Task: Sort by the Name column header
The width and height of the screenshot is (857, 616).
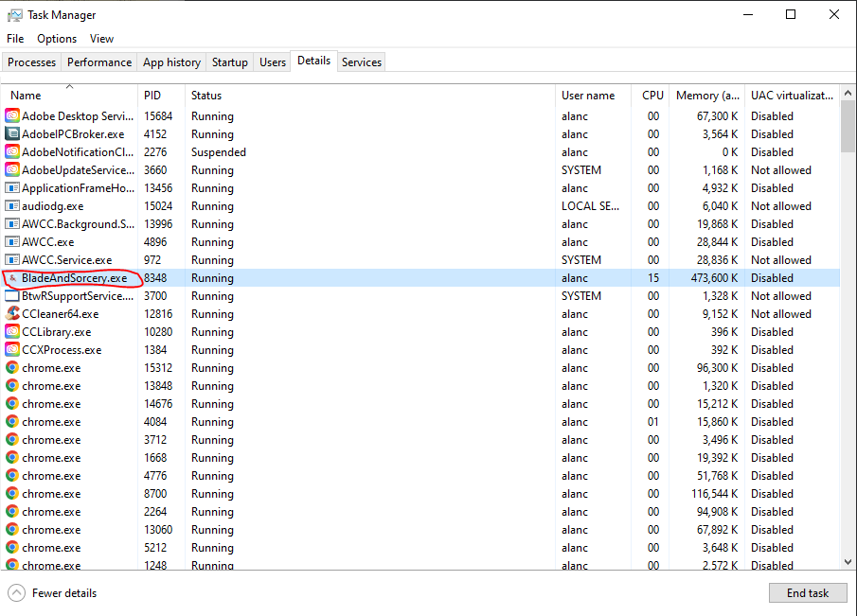Action: pos(69,95)
